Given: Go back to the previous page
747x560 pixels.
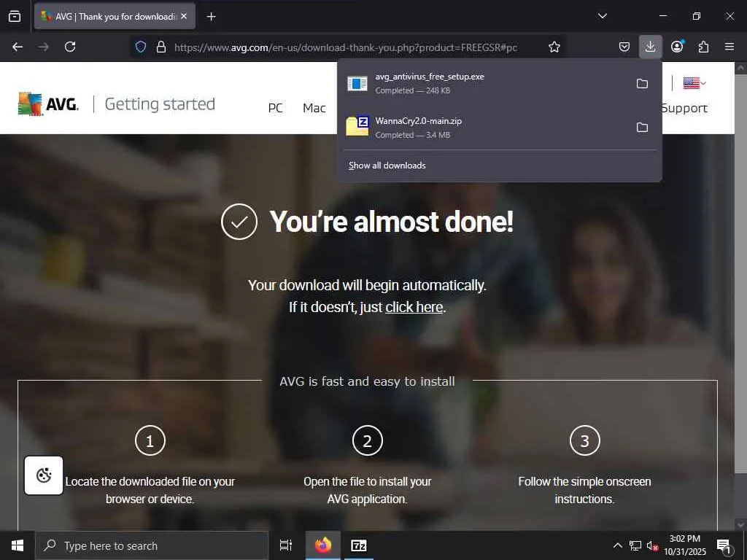Looking at the screenshot, I should tap(18, 47).
